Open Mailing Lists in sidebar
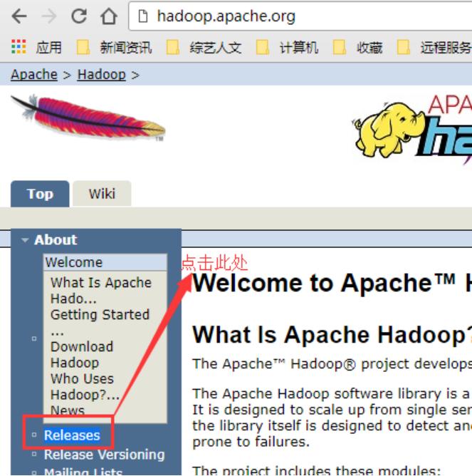 (x=83, y=472)
